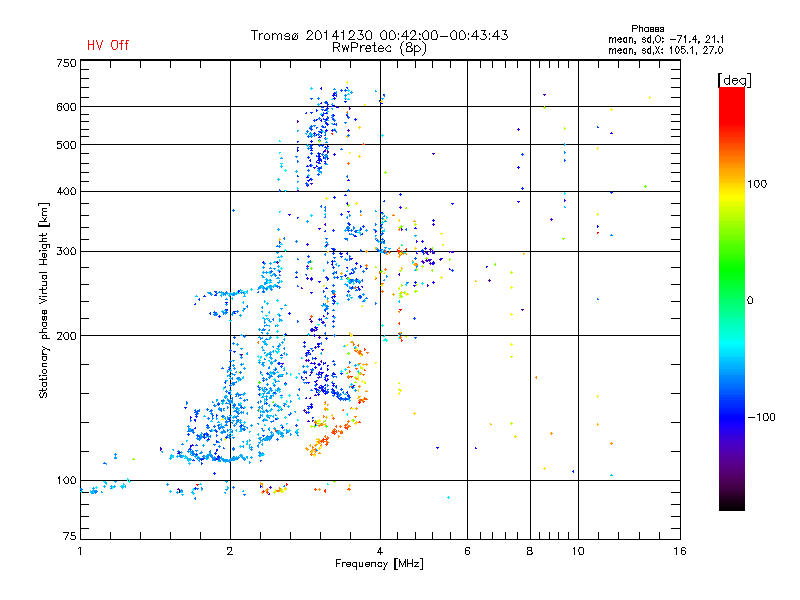The height and width of the screenshot is (600, 800).
Task: Click colorbar tick label '0'
Action: 750,301
